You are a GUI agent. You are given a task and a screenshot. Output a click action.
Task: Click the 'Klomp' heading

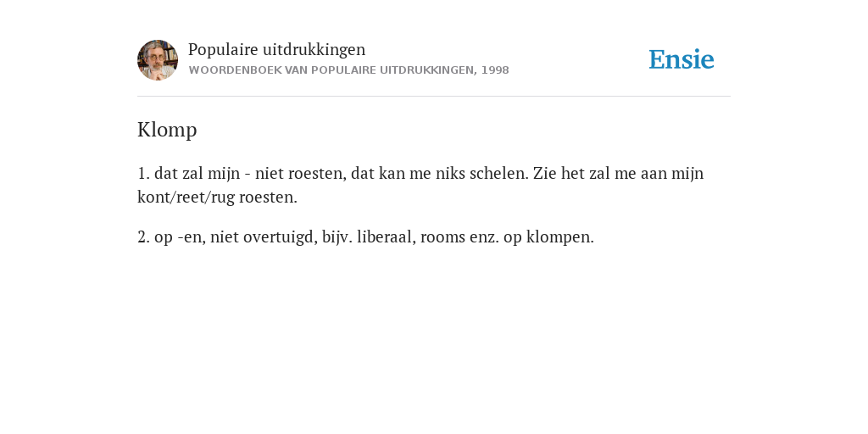tap(167, 130)
